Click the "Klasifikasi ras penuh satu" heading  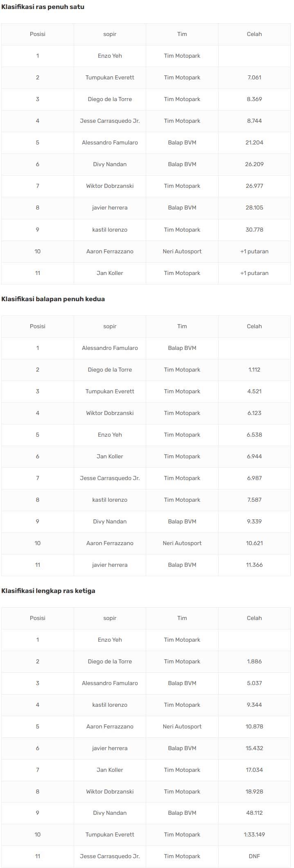[x=43, y=7]
